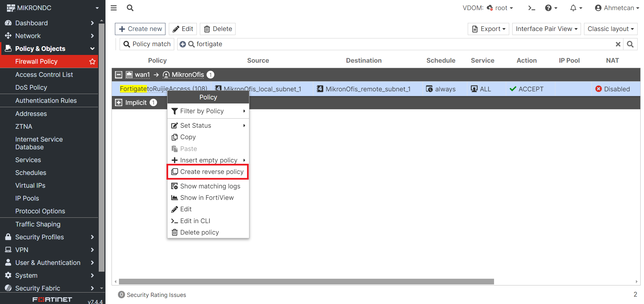This screenshot has height=304, width=644.
Task: Click the Security Rating Issues count badge
Action: (x=121, y=295)
